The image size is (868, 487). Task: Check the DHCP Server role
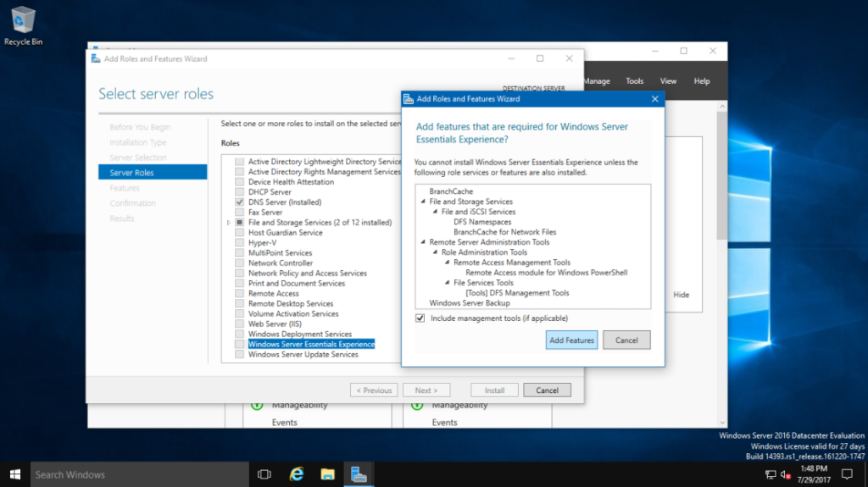pos(239,192)
